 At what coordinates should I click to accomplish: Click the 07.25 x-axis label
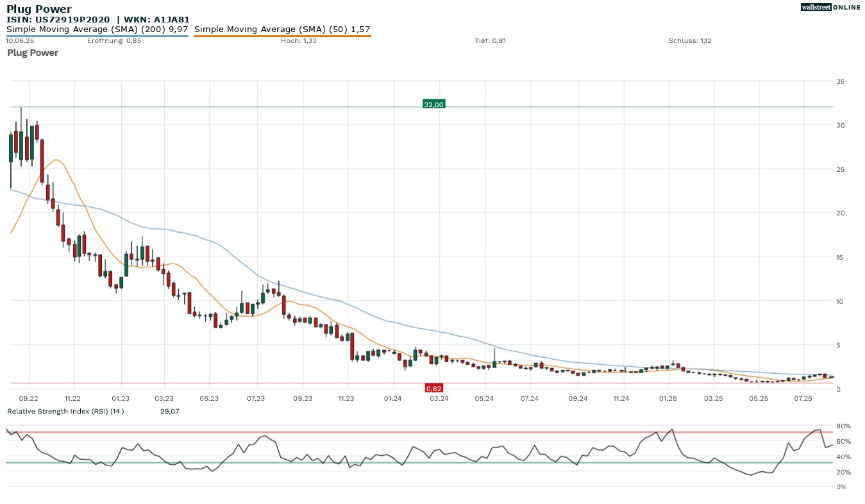(803, 398)
